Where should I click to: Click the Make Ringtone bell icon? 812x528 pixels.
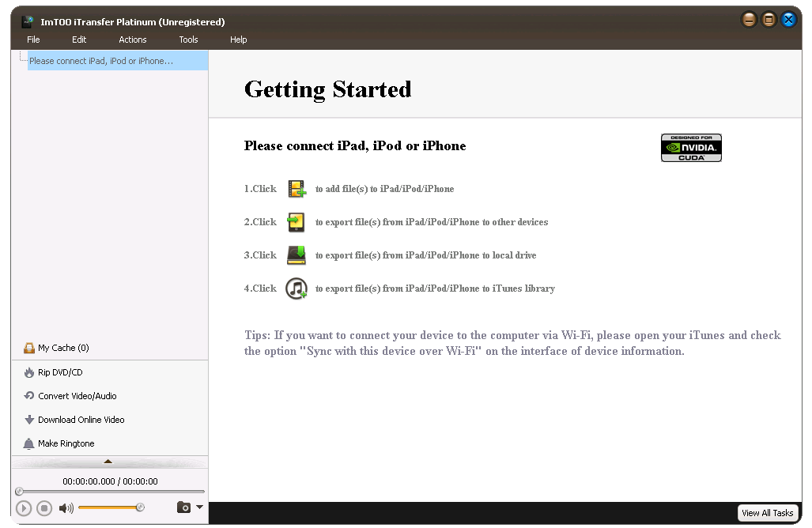pos(29,443)
